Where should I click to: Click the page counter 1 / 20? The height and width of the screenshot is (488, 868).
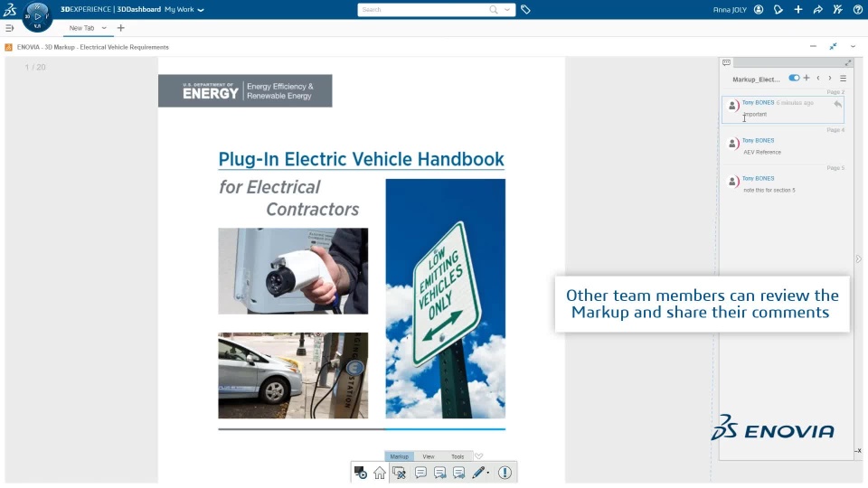click(35, 67)
